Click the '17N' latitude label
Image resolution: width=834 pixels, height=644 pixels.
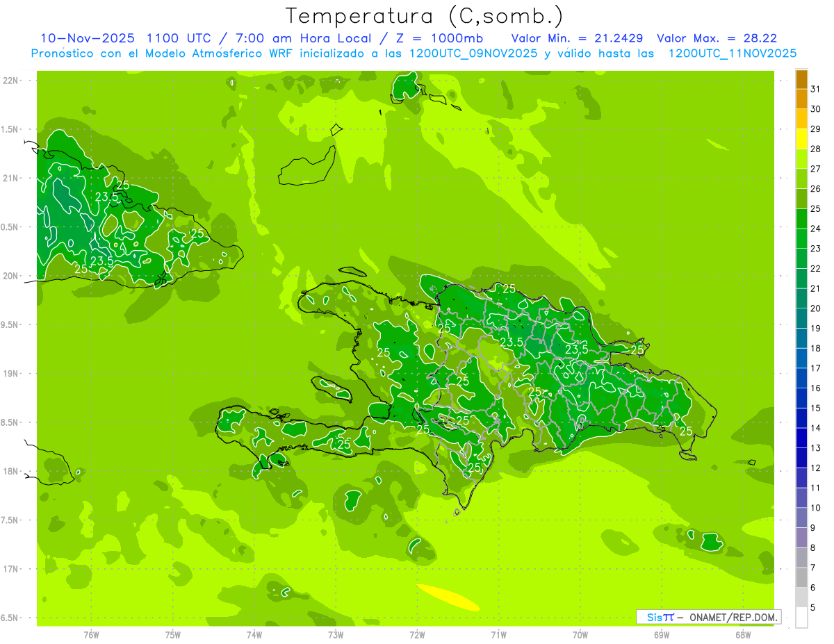tap(10, 569)
